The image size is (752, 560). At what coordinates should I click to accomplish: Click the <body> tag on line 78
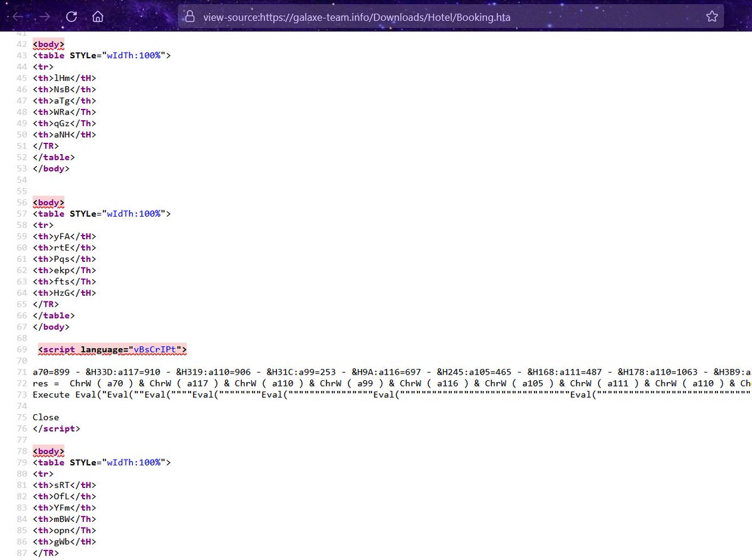pyautogui.click(x=48, y=451)
